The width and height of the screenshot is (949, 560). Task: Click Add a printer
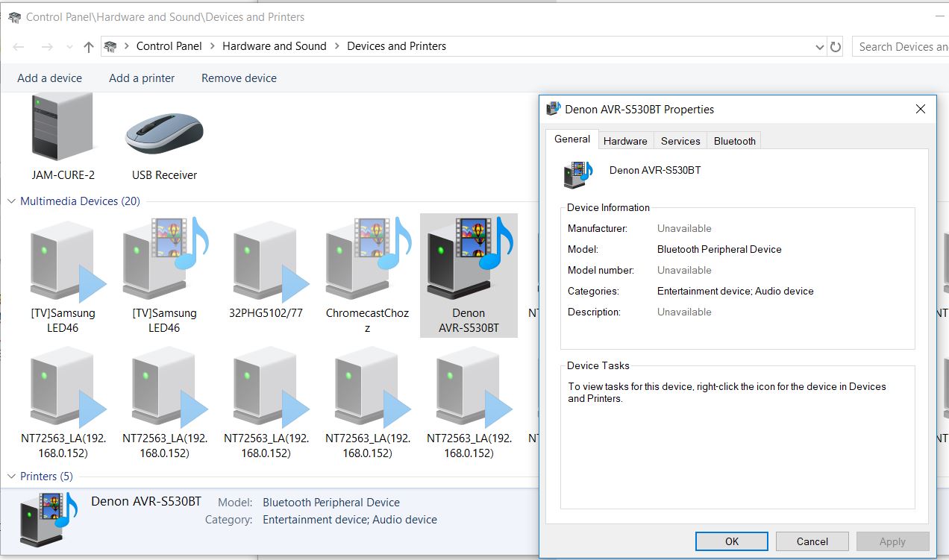[142, 78]
